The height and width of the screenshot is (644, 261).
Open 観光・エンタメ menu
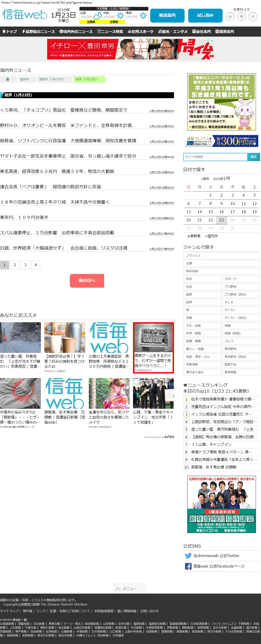(x=173, y=32)
